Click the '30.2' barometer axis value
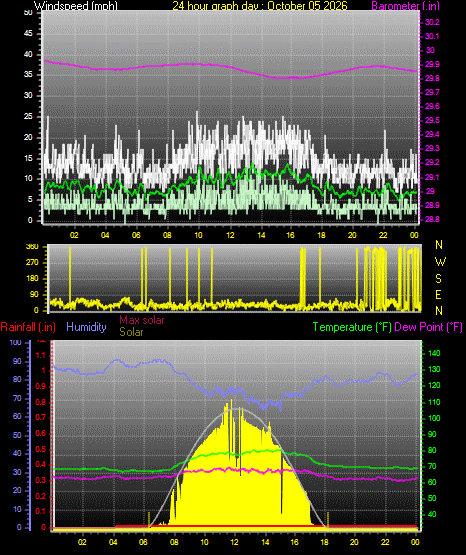Viewport: 466px width, 555px height. click(x=432, y=22)
